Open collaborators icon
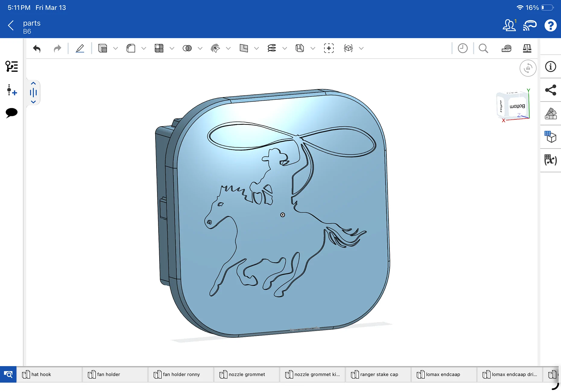Viewport: 561px width, 392px height. (x=510, y=25)
